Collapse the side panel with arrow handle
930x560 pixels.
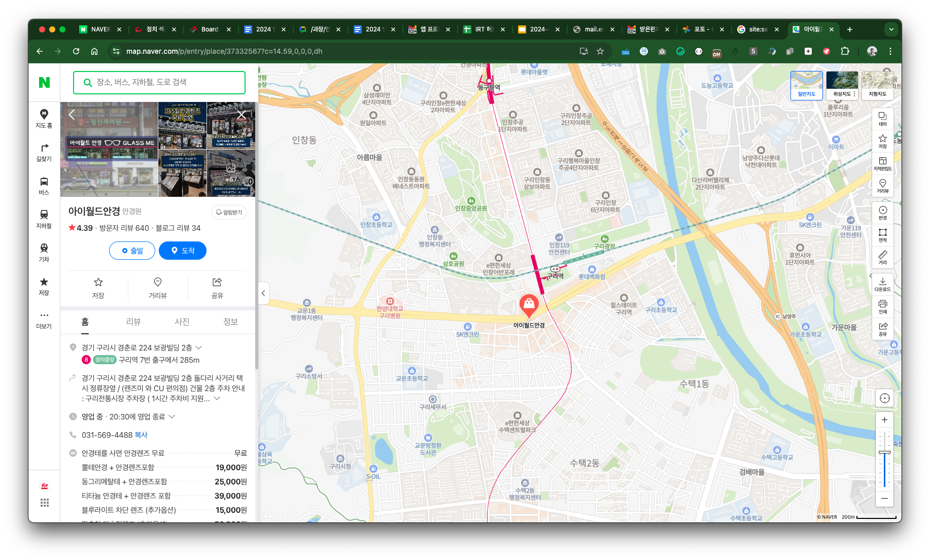(263, 293)
